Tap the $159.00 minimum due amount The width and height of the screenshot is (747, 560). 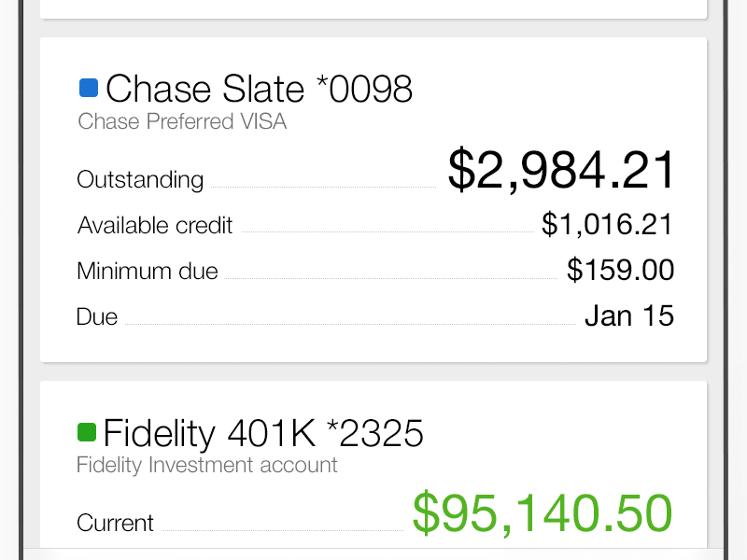click(x=620, y=270)
